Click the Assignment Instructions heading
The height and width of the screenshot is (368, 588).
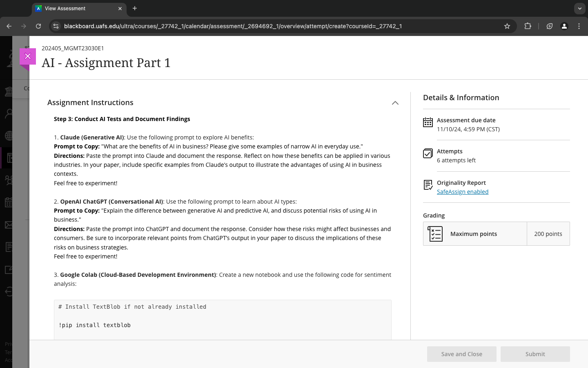pos(90,103)
